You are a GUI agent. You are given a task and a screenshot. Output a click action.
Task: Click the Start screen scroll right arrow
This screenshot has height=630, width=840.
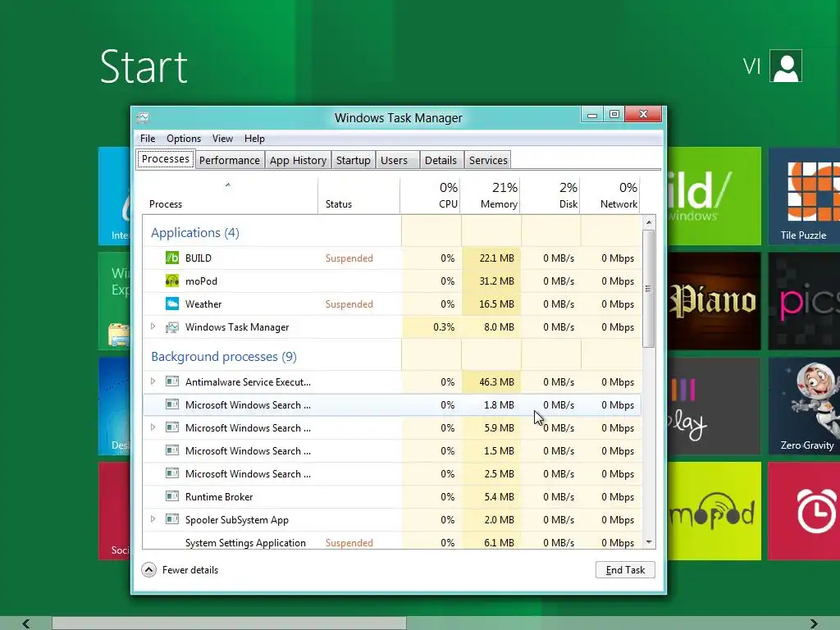(x=814, y=623)
